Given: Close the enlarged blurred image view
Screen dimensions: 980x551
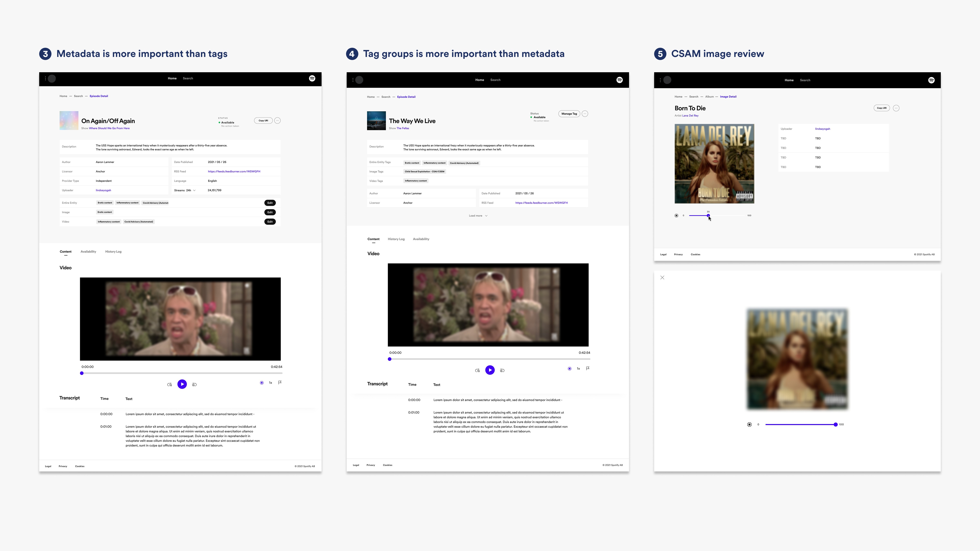Looking at the screenshot, I should tap(662, 278).
